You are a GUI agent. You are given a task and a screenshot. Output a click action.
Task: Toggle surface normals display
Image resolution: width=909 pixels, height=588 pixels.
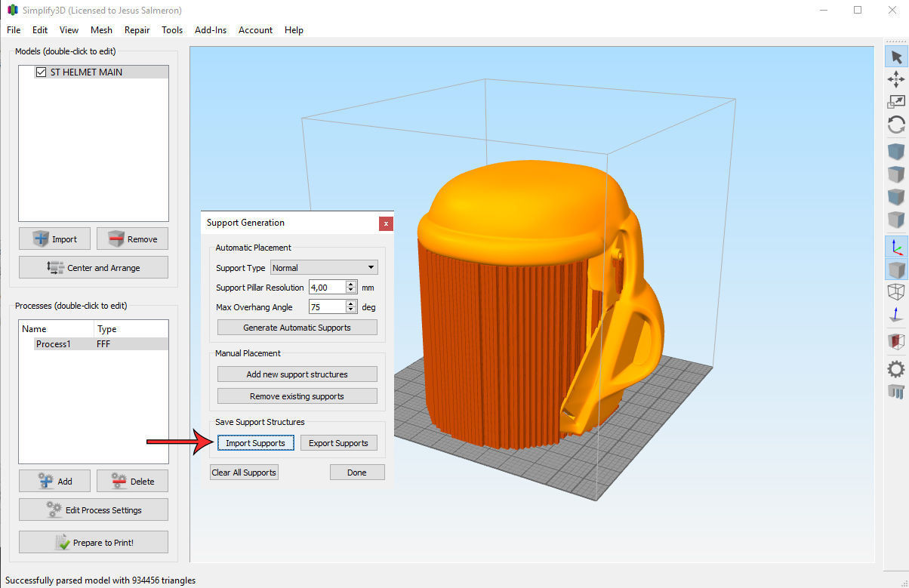tap(896, 315)
